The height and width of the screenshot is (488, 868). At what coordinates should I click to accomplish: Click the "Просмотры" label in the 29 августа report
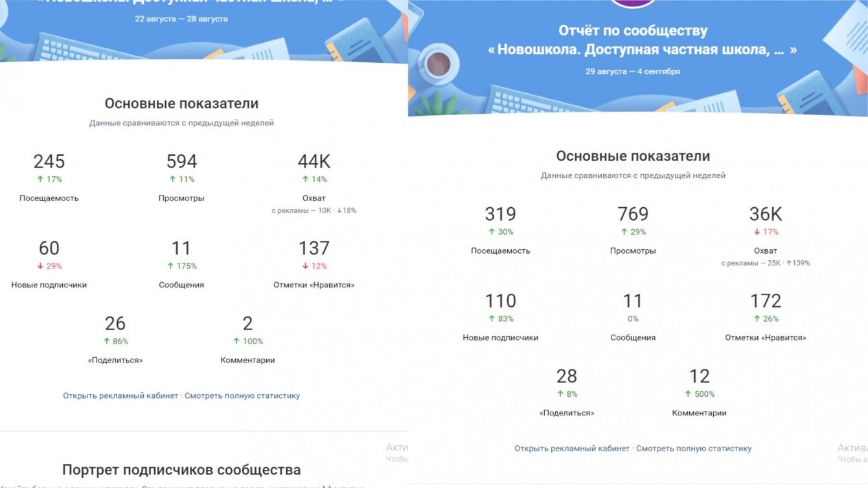(633, 250)
